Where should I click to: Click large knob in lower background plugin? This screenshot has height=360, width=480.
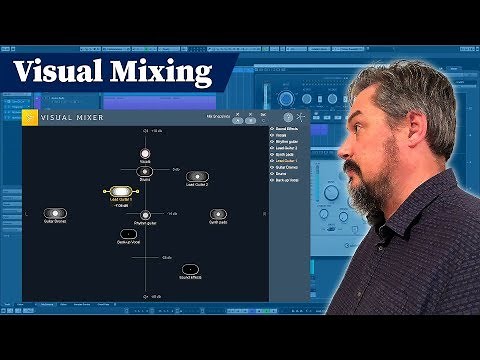click(331, 192)
